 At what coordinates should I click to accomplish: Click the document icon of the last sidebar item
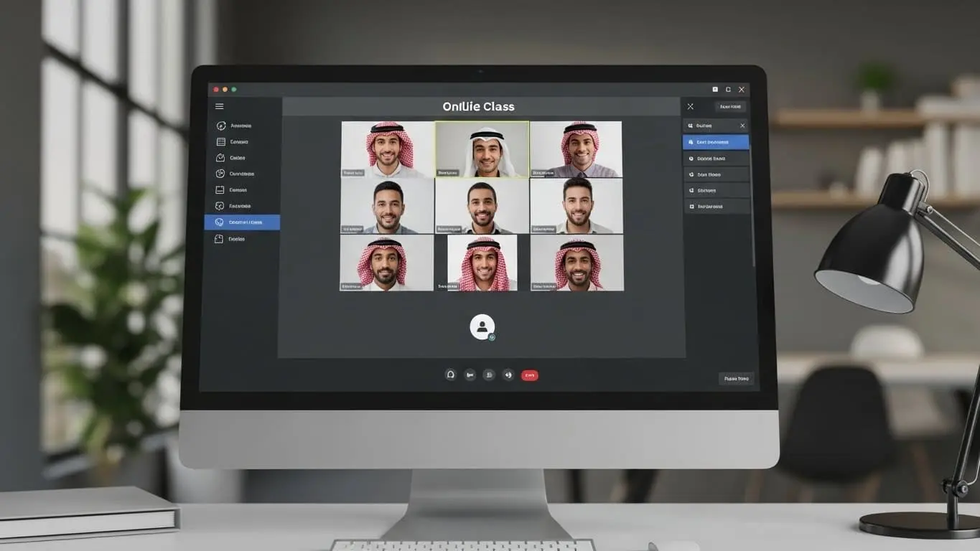tap(220, 239)
